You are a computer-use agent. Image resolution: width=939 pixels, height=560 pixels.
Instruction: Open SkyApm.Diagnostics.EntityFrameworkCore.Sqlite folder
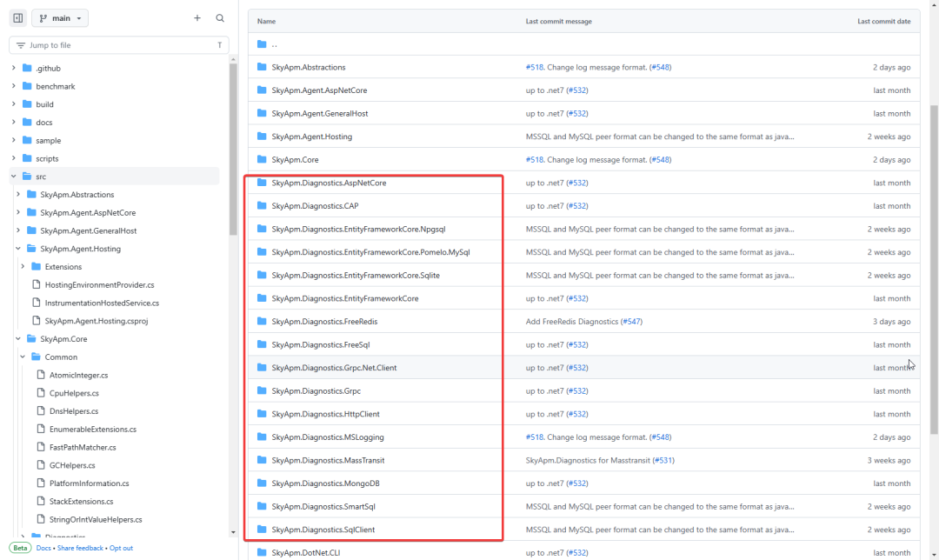[356, 276]
